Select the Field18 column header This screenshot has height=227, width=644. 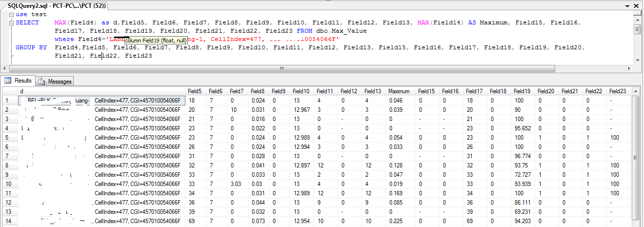[500, 91]
